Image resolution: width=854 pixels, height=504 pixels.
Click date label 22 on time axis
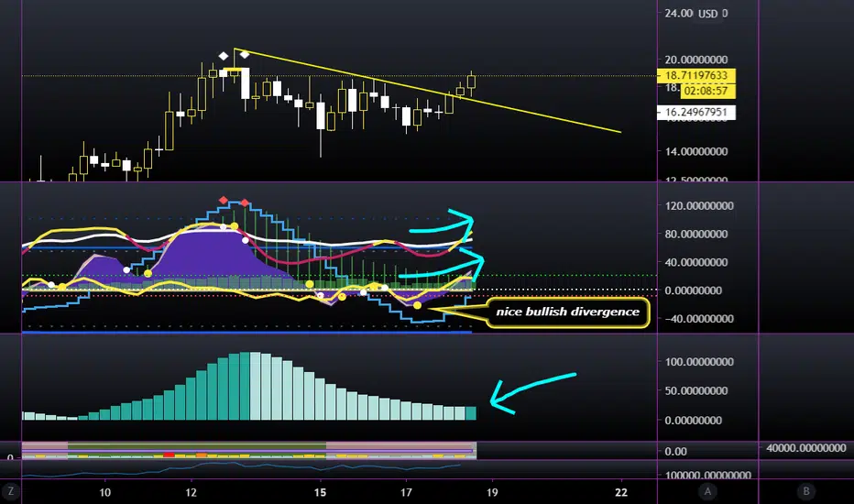pyautogui.click(x=621, y=493)
